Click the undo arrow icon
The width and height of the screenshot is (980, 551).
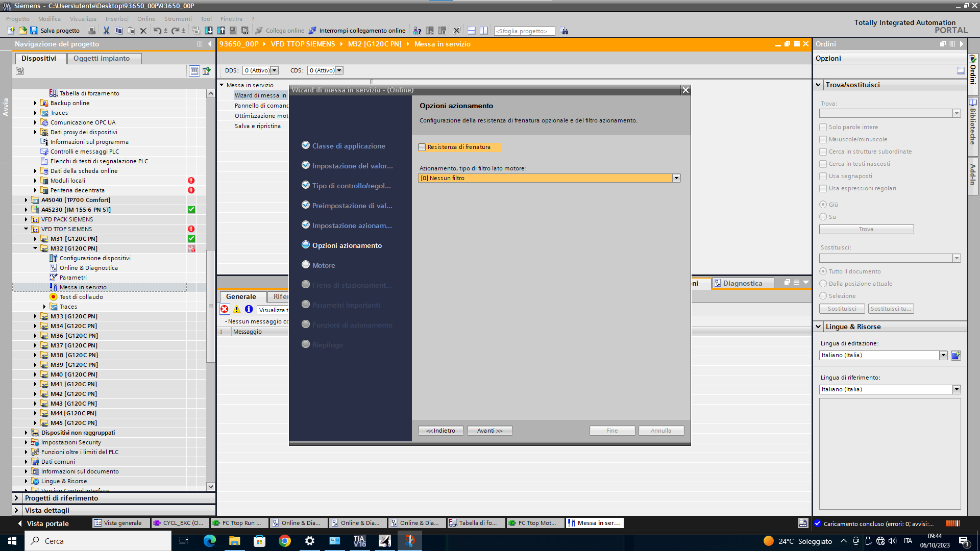pyautogui.click(x=157, y=31)
